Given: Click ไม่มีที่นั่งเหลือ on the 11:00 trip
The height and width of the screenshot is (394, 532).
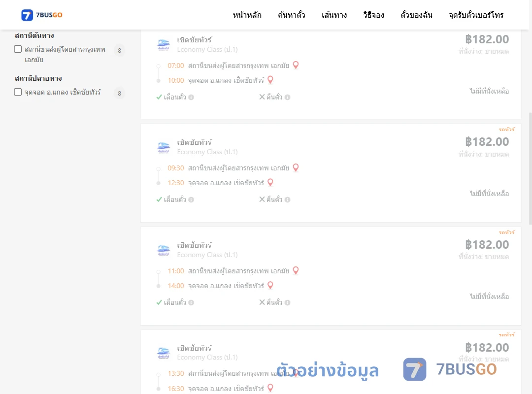Looking at the screenshot, I should tap(489, 296).
